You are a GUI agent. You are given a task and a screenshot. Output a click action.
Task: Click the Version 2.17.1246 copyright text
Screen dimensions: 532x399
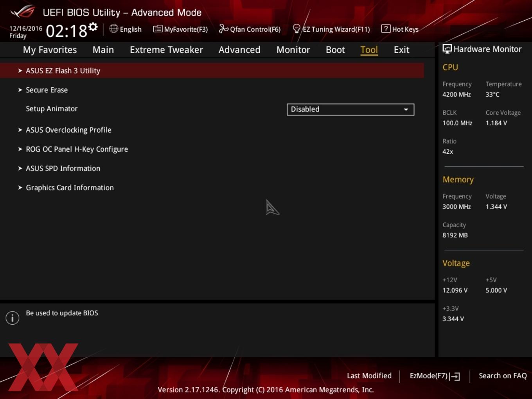click(x=266, y=390)
